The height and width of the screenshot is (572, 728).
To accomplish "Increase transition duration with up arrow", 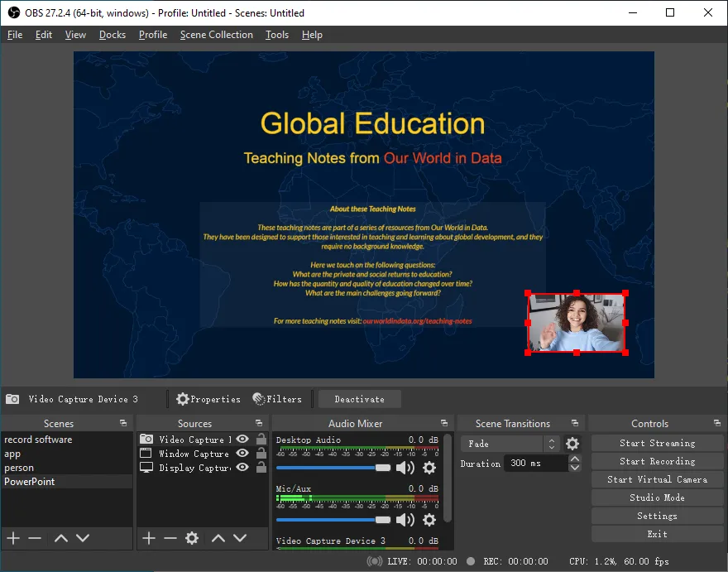I will tap(574, 459).
